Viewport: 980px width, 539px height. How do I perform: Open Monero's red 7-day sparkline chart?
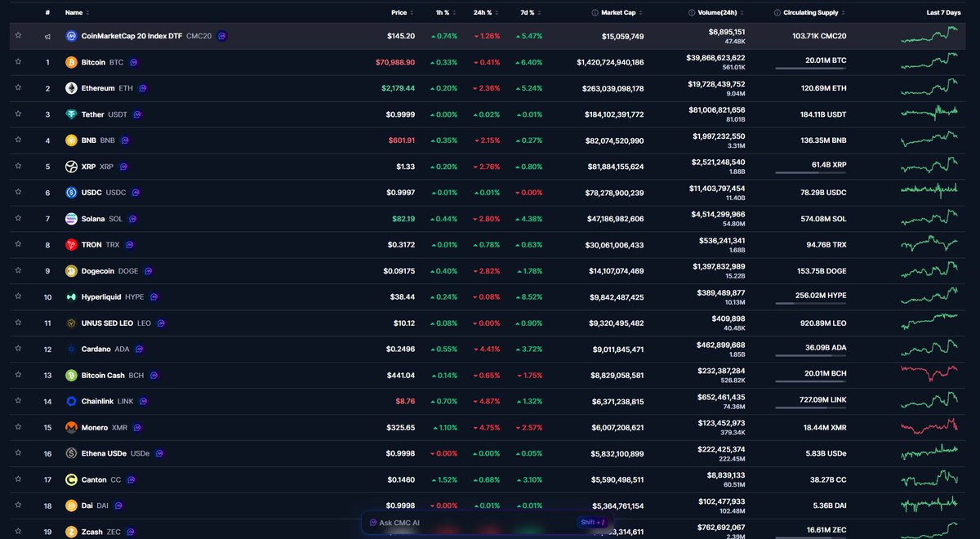(930, 426)
